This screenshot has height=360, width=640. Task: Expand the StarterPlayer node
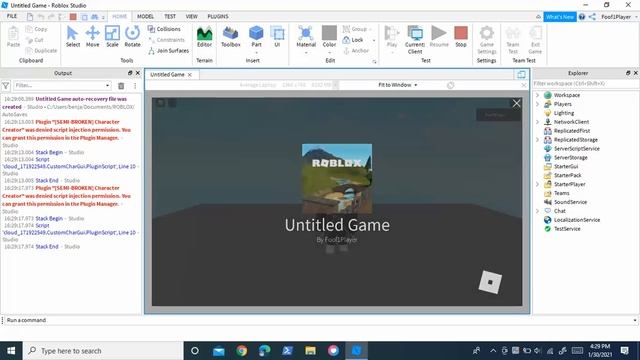538,184
